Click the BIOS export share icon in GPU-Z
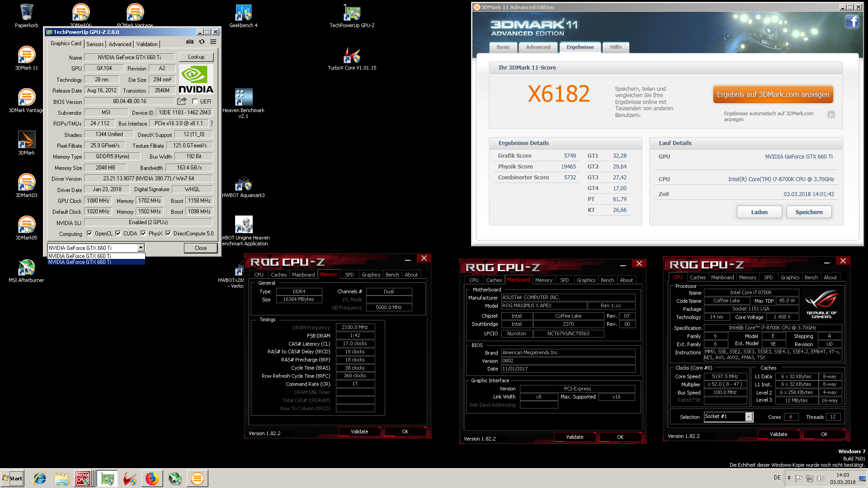This screenshot has width=868, height=488. 182,101
